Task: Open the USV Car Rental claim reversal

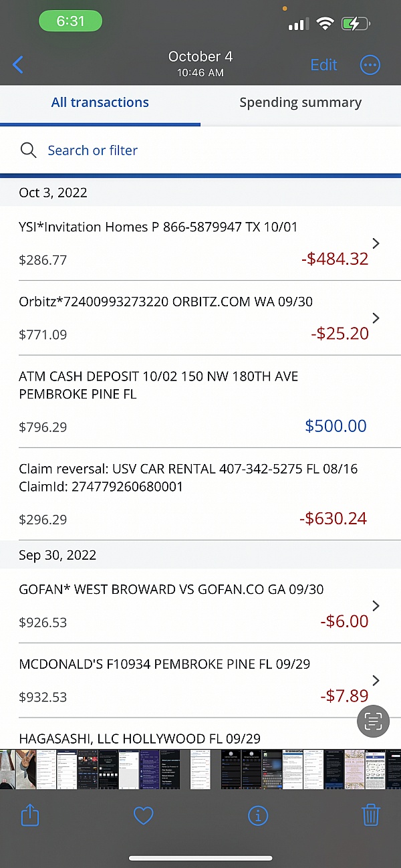Action: pos(194,494)
